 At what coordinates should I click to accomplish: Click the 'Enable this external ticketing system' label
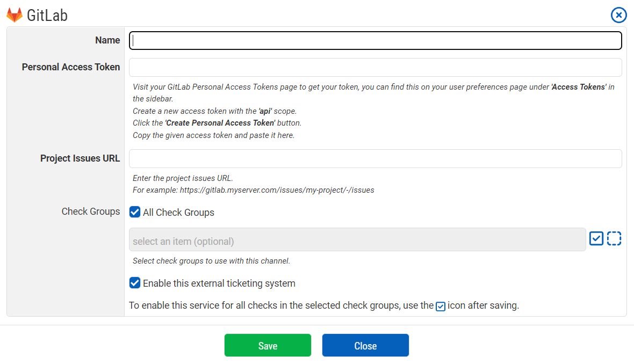[219, 283]
